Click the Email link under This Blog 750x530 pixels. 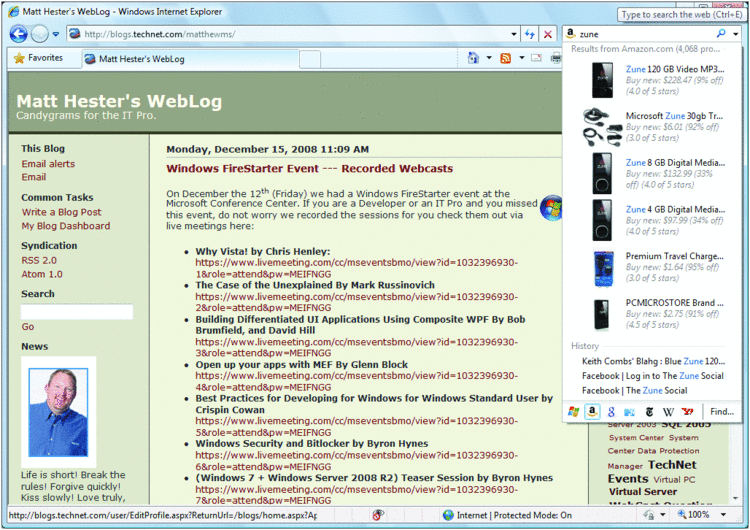point(33,177)
